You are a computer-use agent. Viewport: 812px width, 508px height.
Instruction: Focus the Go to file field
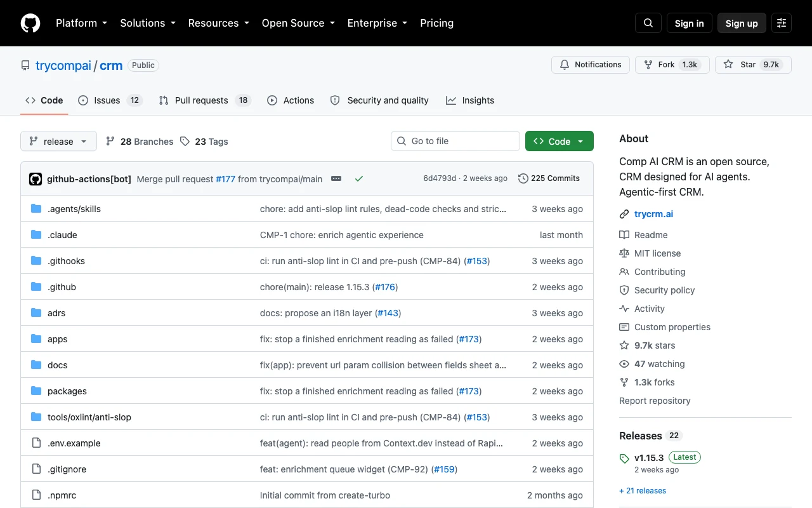[455, 141]
